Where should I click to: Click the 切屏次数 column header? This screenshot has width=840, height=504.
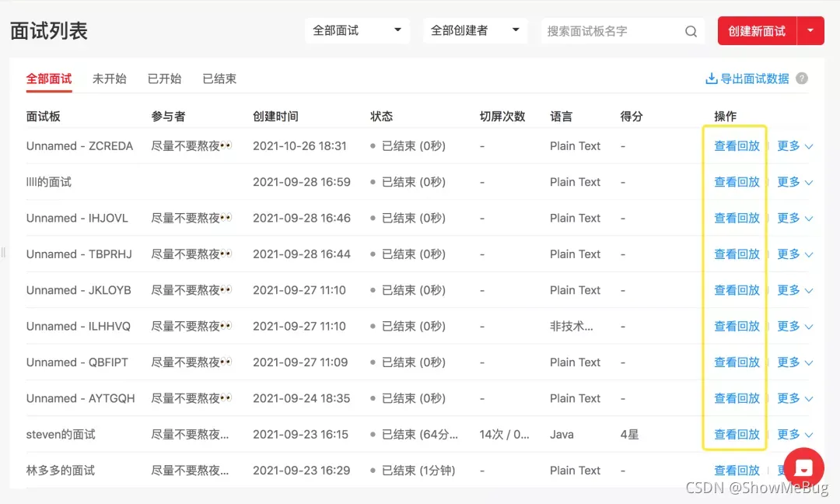coord(502,116)
